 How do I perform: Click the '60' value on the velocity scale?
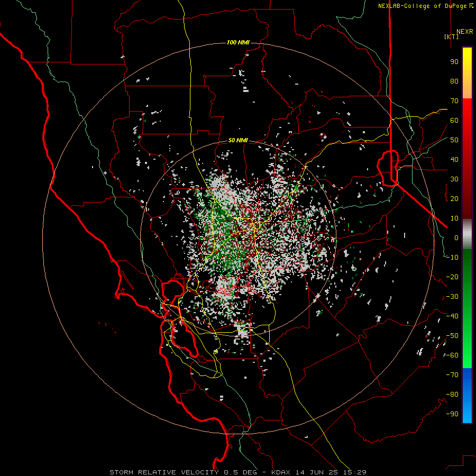click(454, 120)
